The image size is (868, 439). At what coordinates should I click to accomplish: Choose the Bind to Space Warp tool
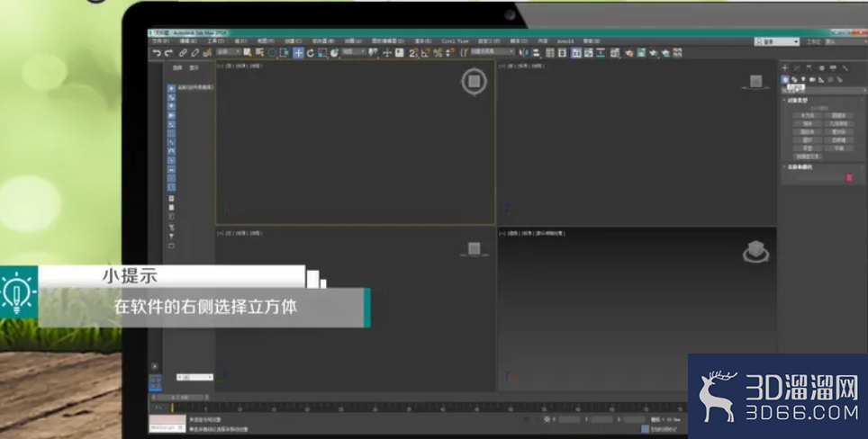207,52
